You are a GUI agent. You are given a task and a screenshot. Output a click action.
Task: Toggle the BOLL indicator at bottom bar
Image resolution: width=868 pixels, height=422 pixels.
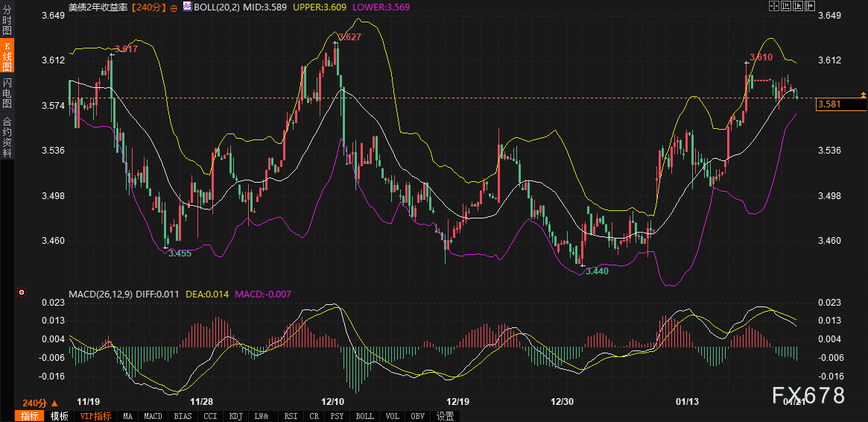pyautogui.click(x=364, y=416)
